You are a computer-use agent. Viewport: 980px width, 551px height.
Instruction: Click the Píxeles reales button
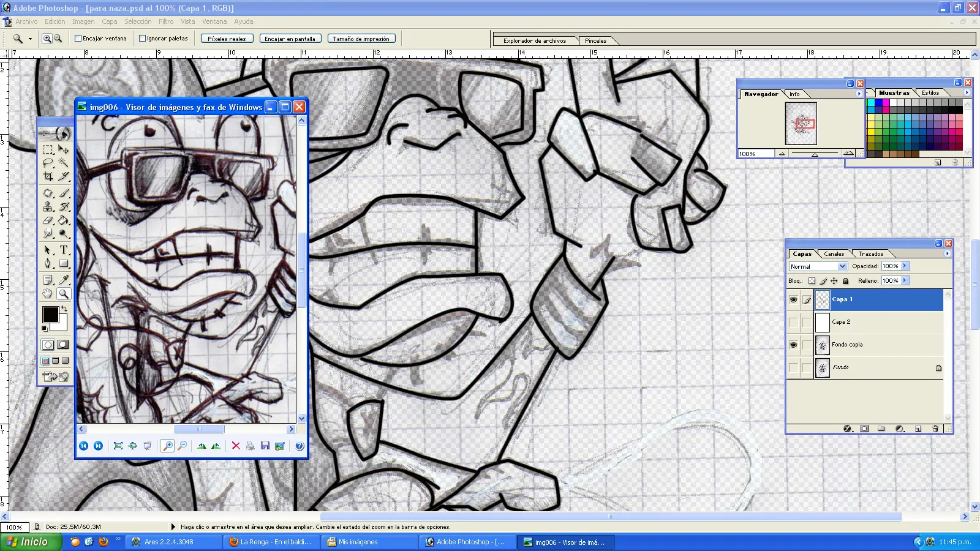tap(227, 39)
